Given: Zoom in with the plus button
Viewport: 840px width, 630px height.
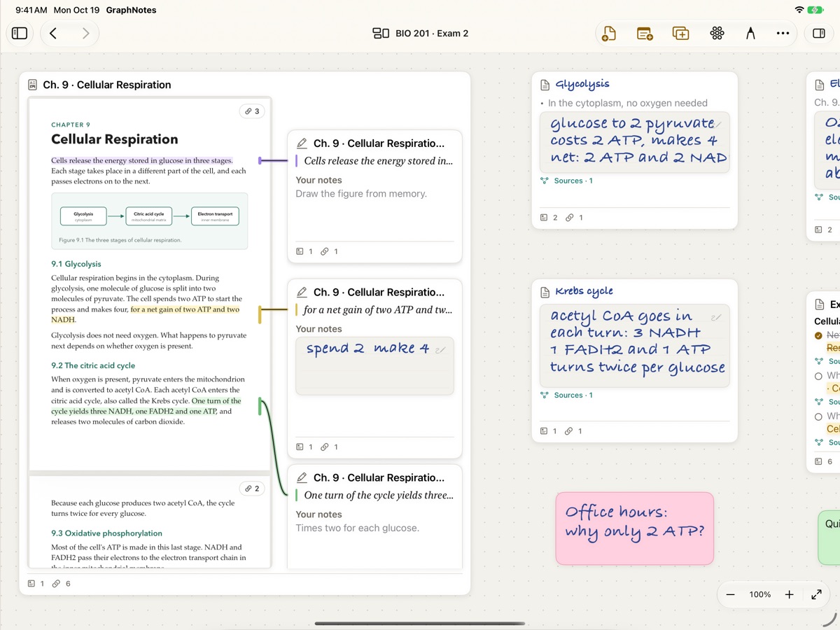Looking at the screenshot, I should click(789, 594).
